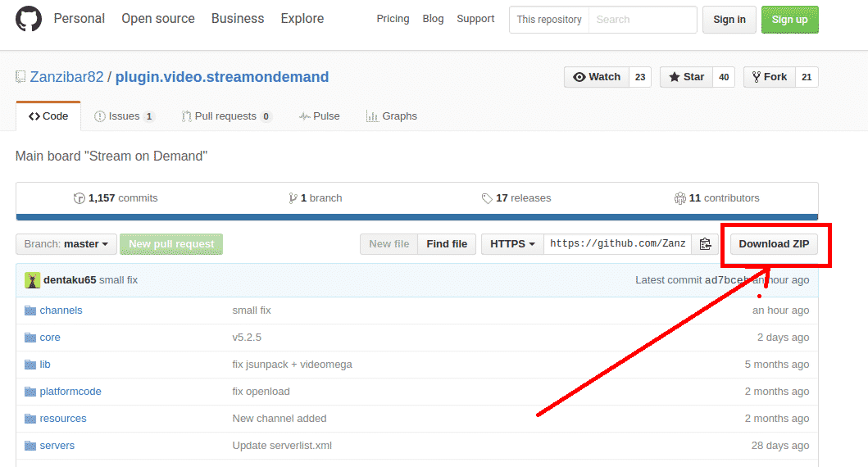This screenshot has height=467, width=868.
Task: Click the Download ZIP button
Action: pos(774,244)
